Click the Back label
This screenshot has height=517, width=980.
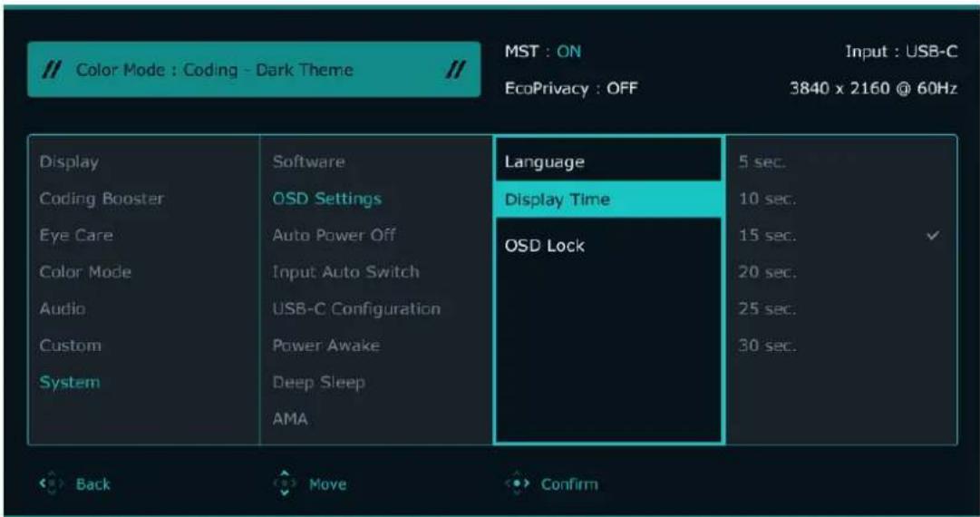[x=93, y=483]
